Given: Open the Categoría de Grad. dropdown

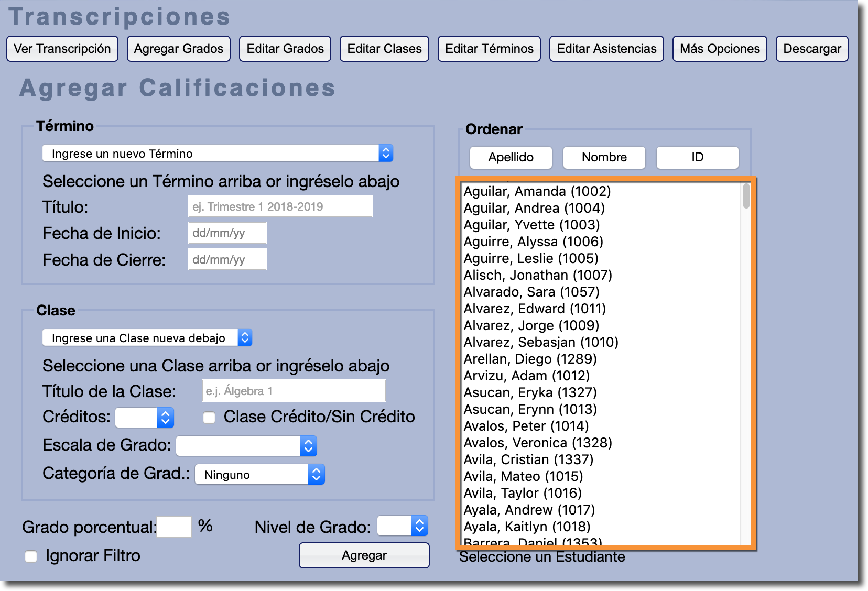Looking at the screenshot, I should point(260,475).
